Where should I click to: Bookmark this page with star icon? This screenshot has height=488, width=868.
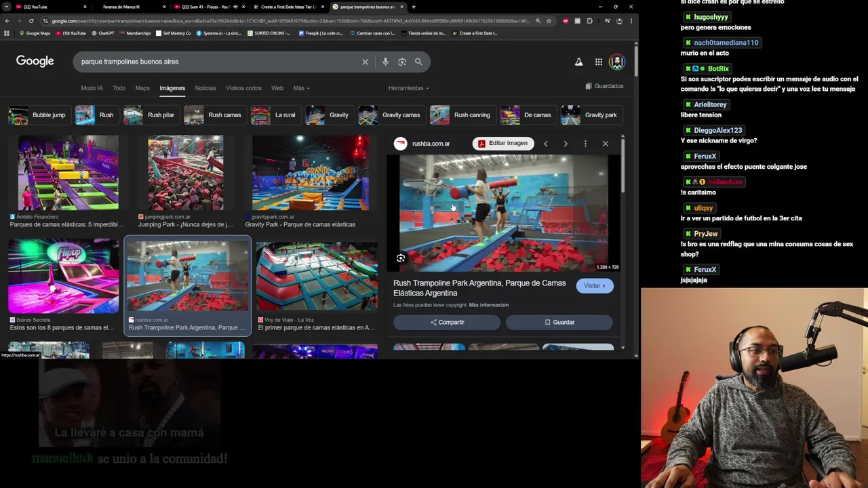point(549,21)
